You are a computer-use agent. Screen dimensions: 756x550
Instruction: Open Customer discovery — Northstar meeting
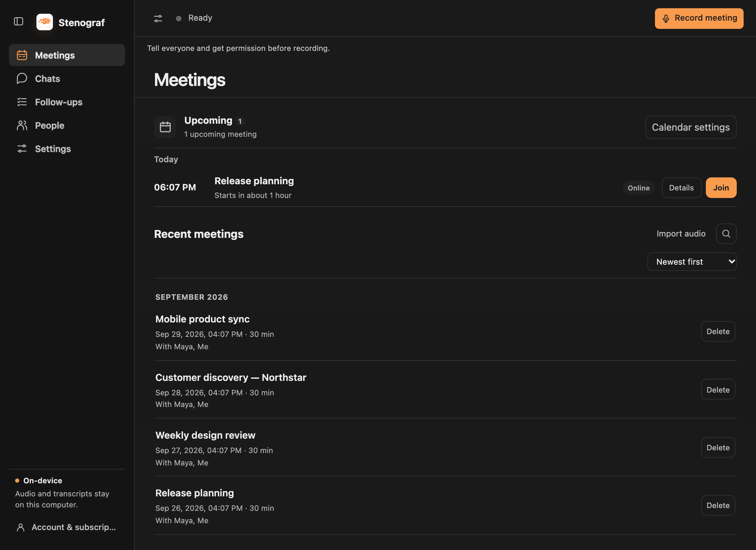[231, 377]
